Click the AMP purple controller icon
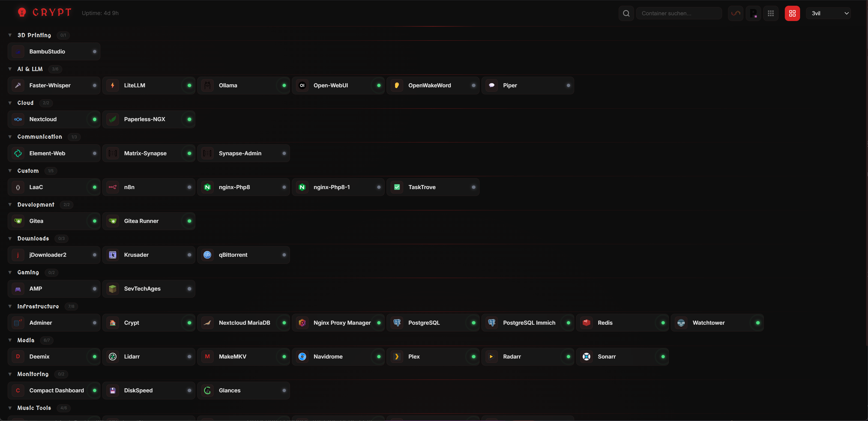The width and height of the screenshot is (868, 421). 18,289
